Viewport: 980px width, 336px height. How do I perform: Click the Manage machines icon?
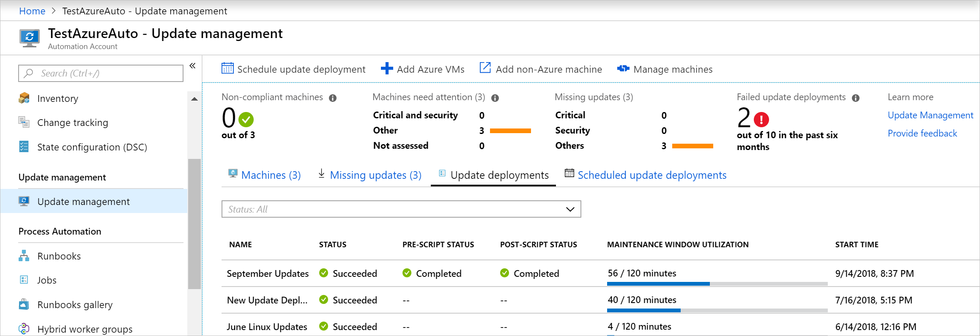[623, 68]
